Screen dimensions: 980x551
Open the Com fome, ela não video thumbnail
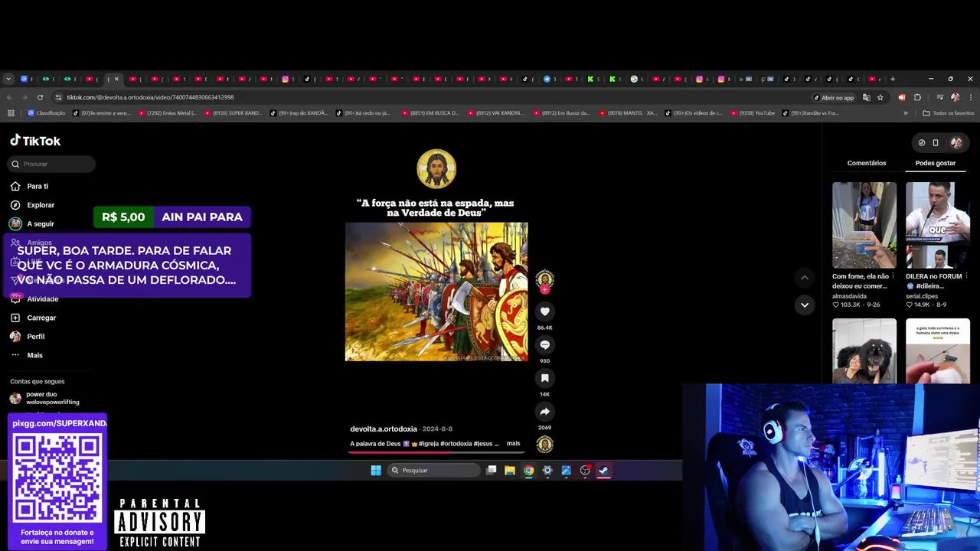(x=864, y=225)
